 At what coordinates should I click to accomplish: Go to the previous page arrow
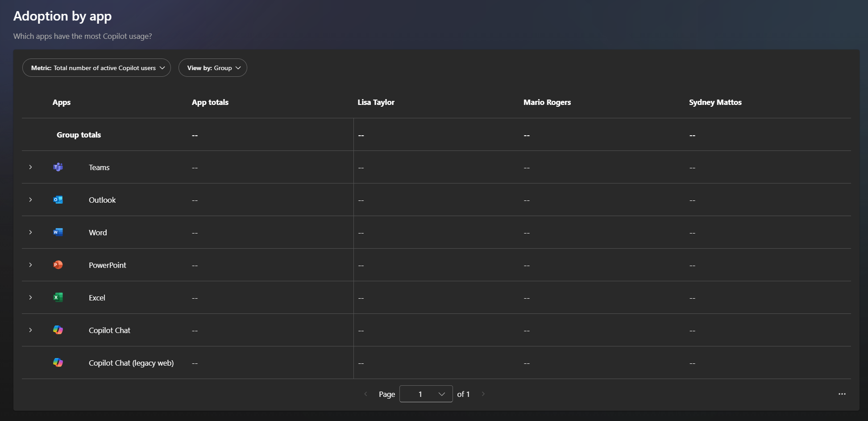366,394
